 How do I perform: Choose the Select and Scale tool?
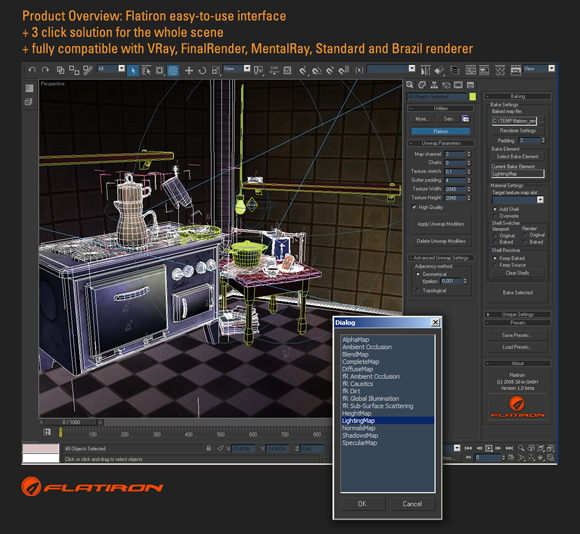216,70
